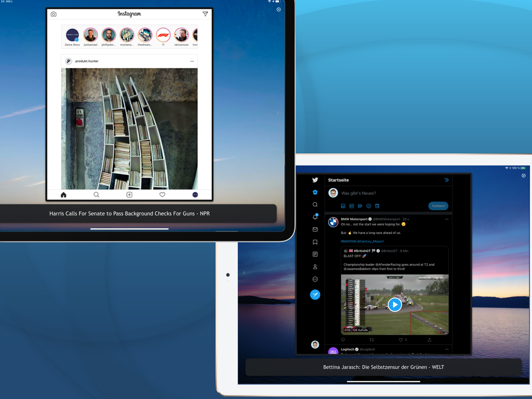This screenshot has height=399, width=532.
Task: Open Instagram search tab
Action: pyautogui.click(x=96, y=195)
